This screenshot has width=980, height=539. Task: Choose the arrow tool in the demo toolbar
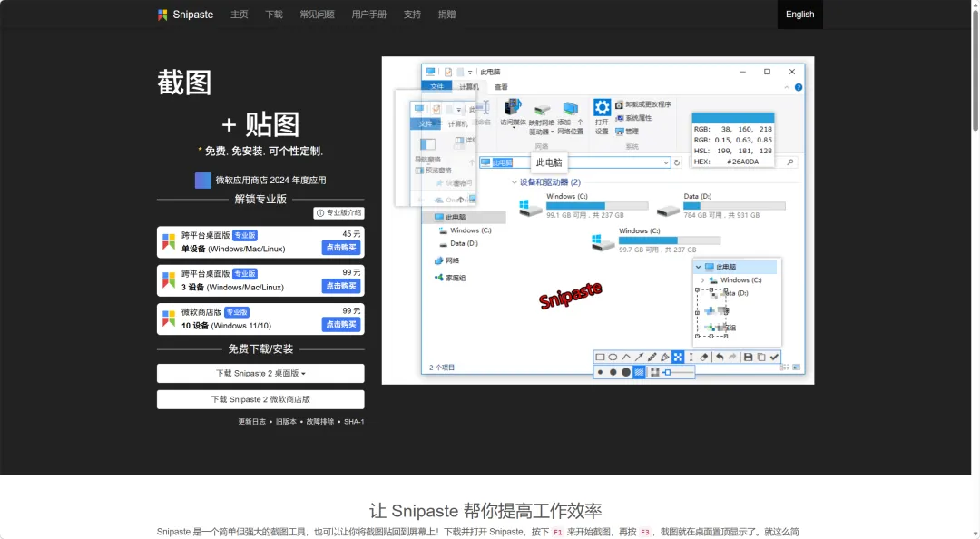click(639, 357)
